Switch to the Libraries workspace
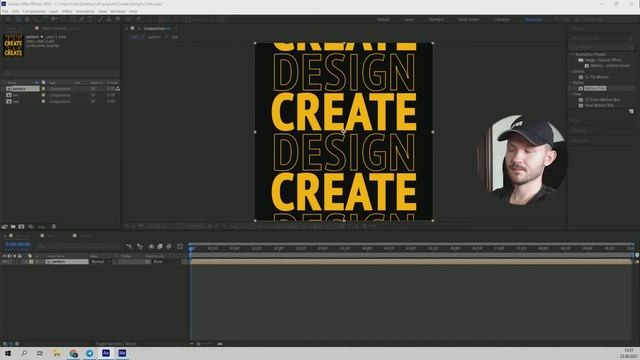This screenshot has height=360, width=640. click(502, 20)
